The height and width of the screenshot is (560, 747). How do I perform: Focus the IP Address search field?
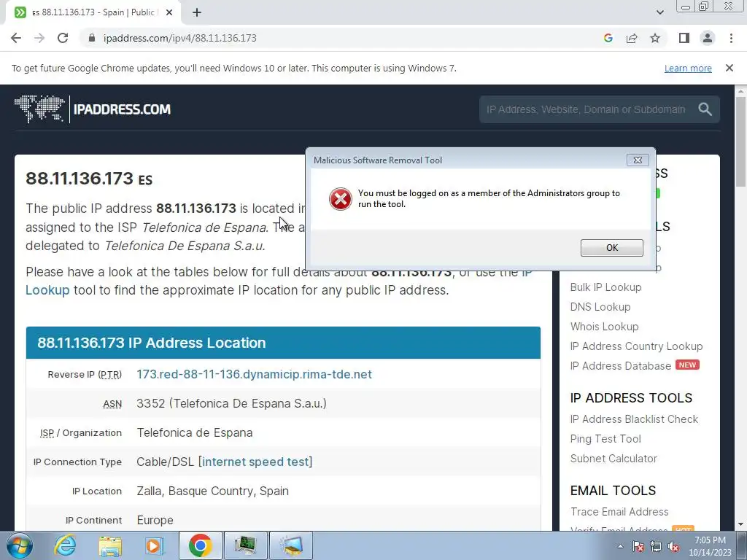586,109
